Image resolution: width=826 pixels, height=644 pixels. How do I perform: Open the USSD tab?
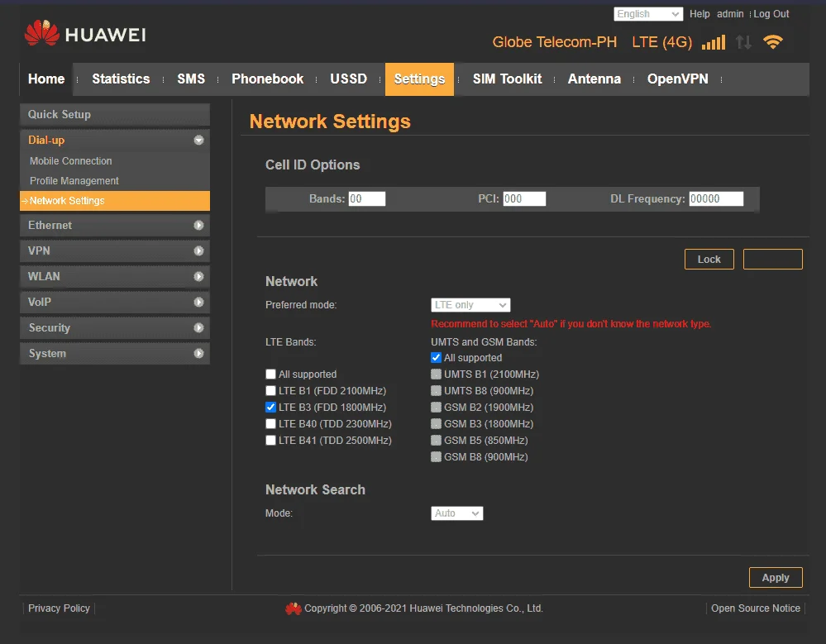348,79
